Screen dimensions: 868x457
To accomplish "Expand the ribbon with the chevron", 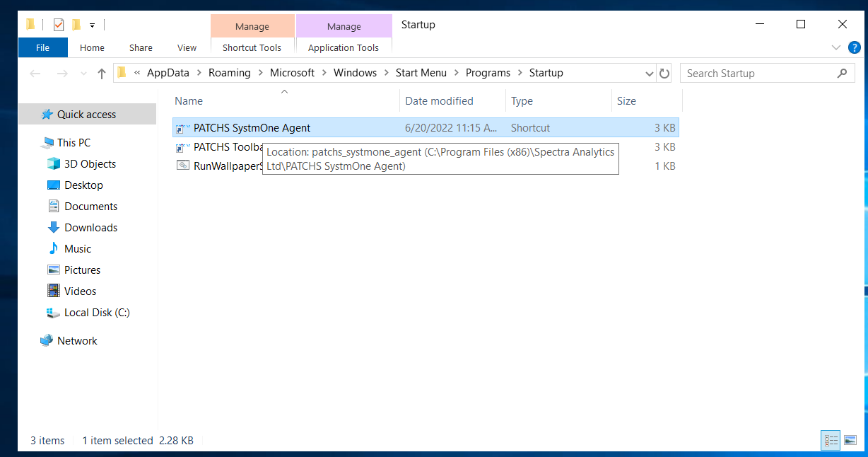I will pos(836,48).
